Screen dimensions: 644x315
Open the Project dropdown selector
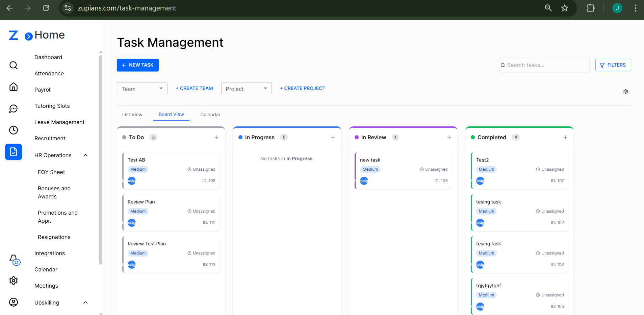click(246, 88)
